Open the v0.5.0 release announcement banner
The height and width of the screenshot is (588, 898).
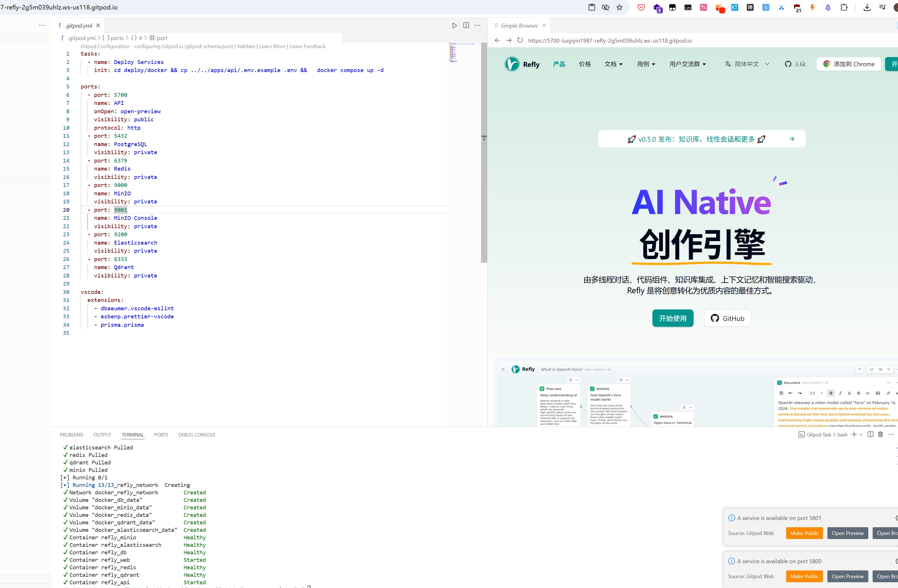pos(701,139)
